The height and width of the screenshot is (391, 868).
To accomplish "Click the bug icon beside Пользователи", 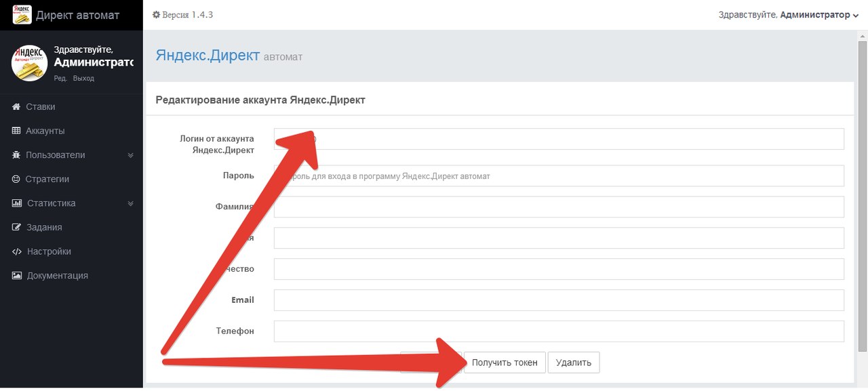I will point(17,155).
